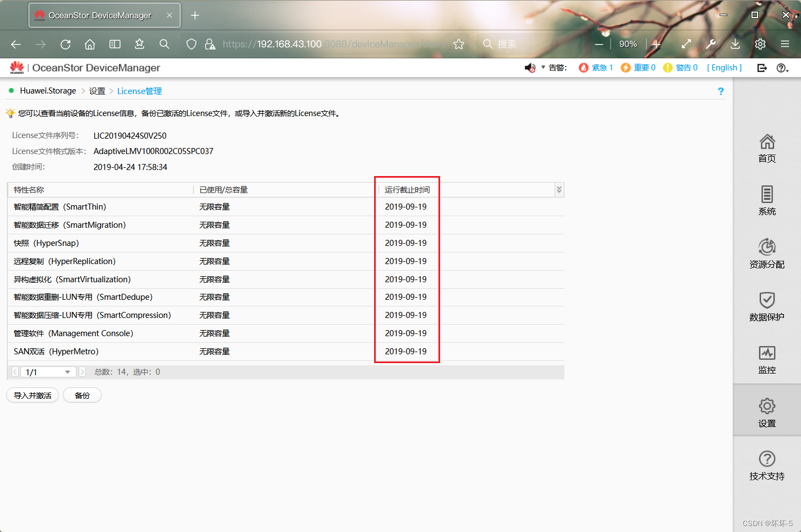Click Huawei.Storage breadcrumb
Screen dimensions: 801x532
point(48,91)
